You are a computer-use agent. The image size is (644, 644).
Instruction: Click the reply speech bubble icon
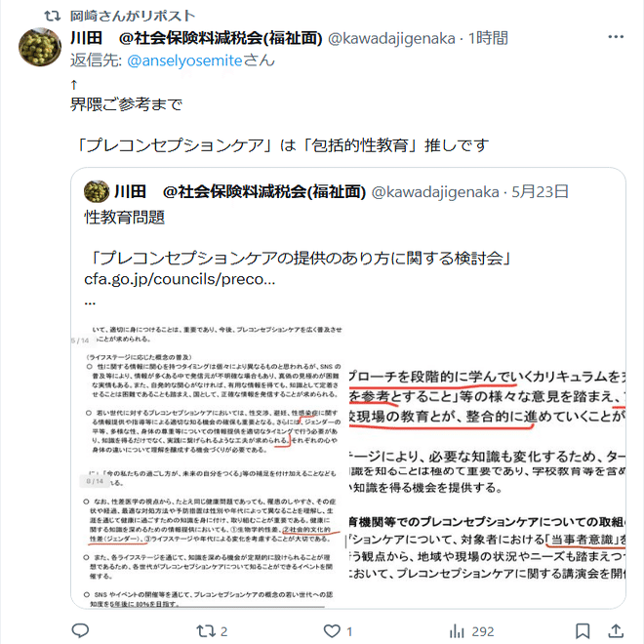pos(80,630)
